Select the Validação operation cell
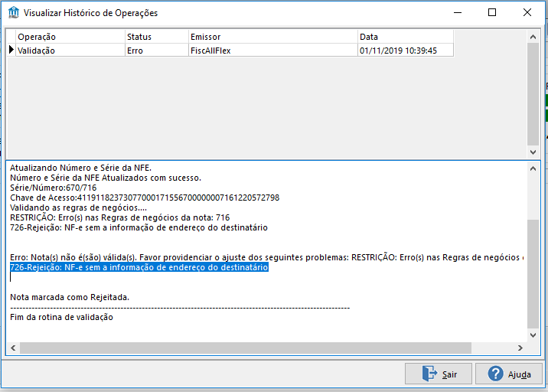This screenshot has width=548, height=392. [x=70, y=51]
